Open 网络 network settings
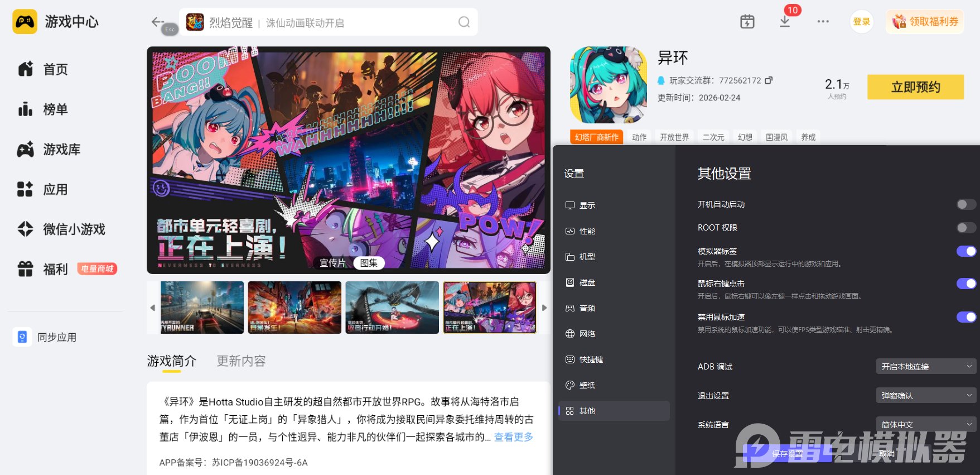Viewport: 980px width, 475px height. 614,334
